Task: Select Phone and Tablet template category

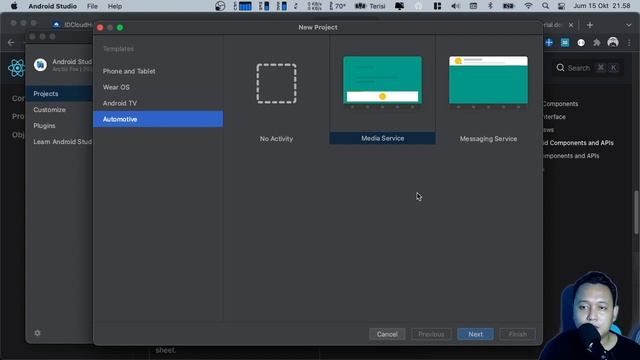Action: (158, 71)
